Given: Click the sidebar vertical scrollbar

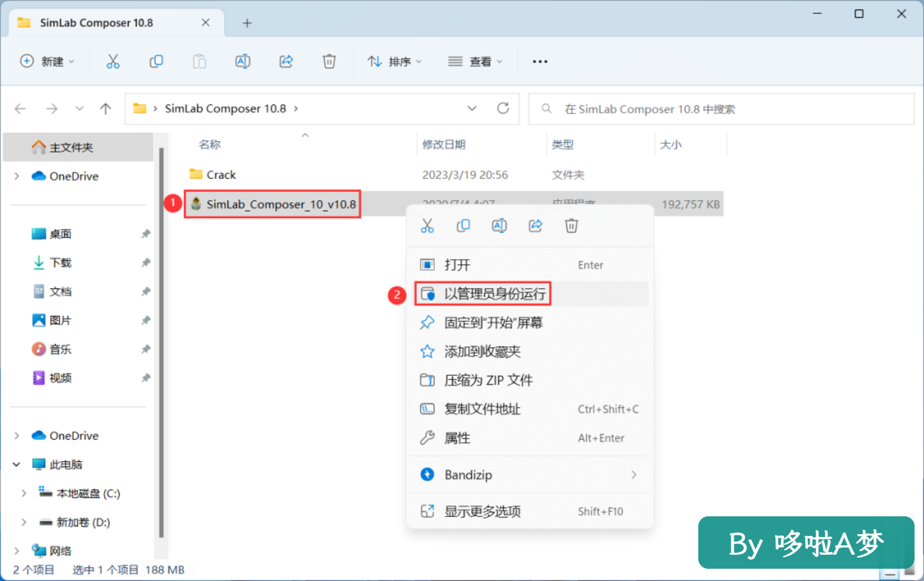Looking at the screenshot, I should pos(161,343).
